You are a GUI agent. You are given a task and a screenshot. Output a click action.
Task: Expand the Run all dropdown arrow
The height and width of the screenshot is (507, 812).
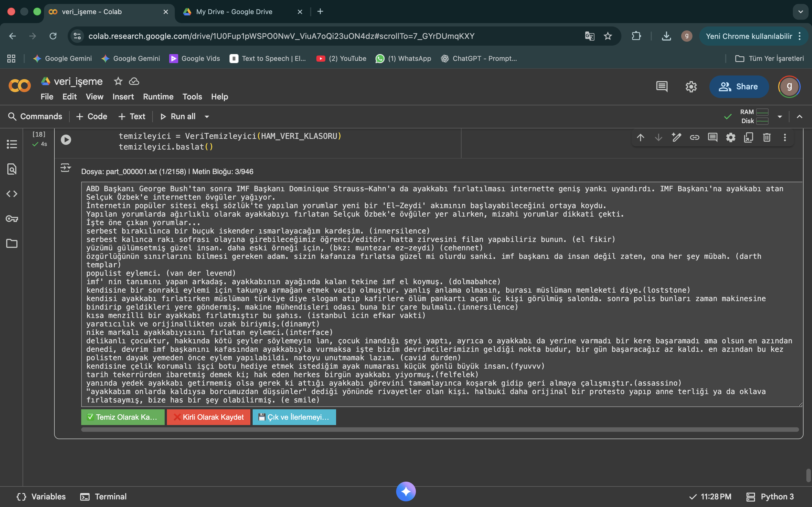click(x=207, y=117)
